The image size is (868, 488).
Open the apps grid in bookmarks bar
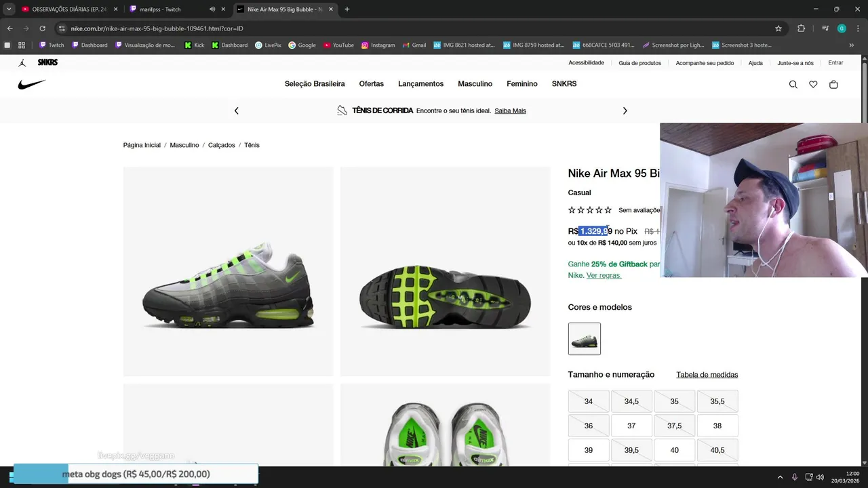tap(22, 45)
